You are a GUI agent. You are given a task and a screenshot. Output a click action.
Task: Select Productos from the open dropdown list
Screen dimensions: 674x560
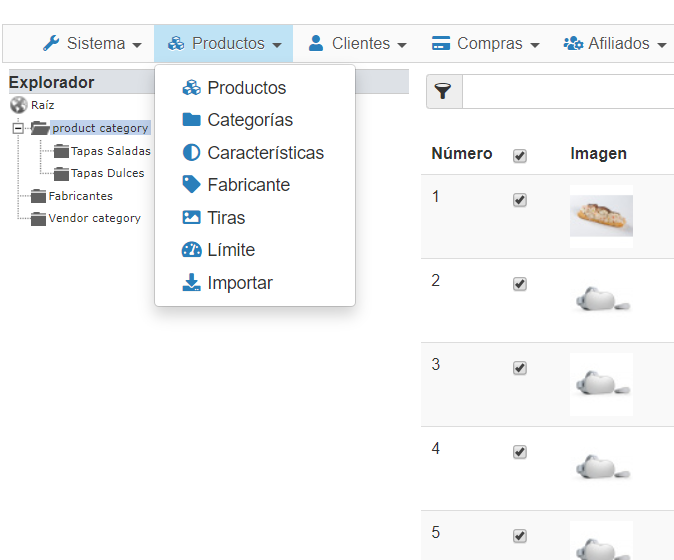click(x=246, y=88)
